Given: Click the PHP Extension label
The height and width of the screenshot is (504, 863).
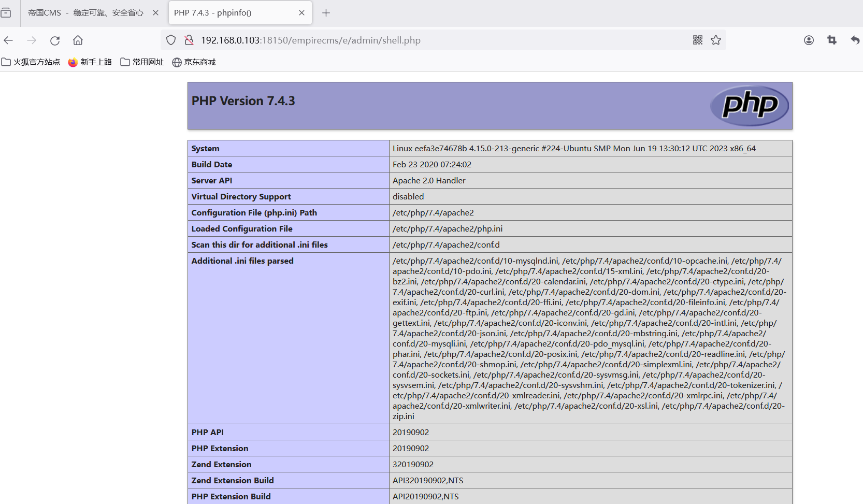Looking at the screenshot, I should coord(220,449).
